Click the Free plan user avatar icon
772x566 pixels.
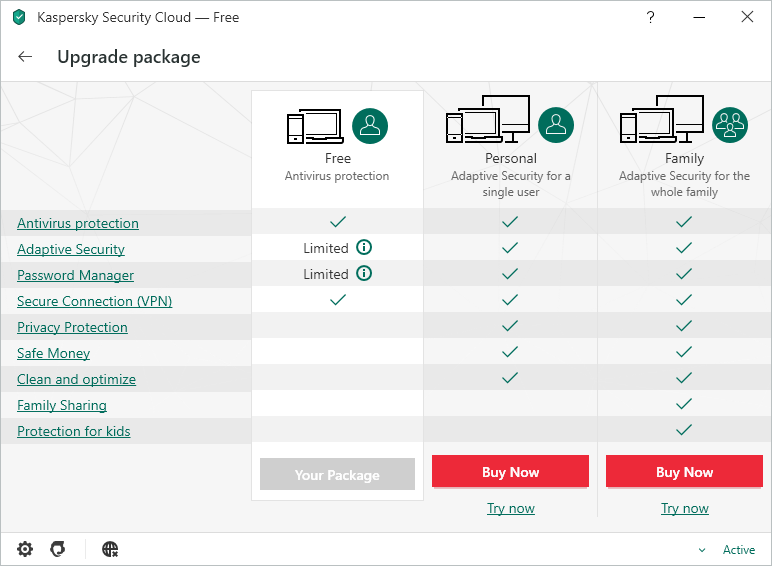pos(370,126)
